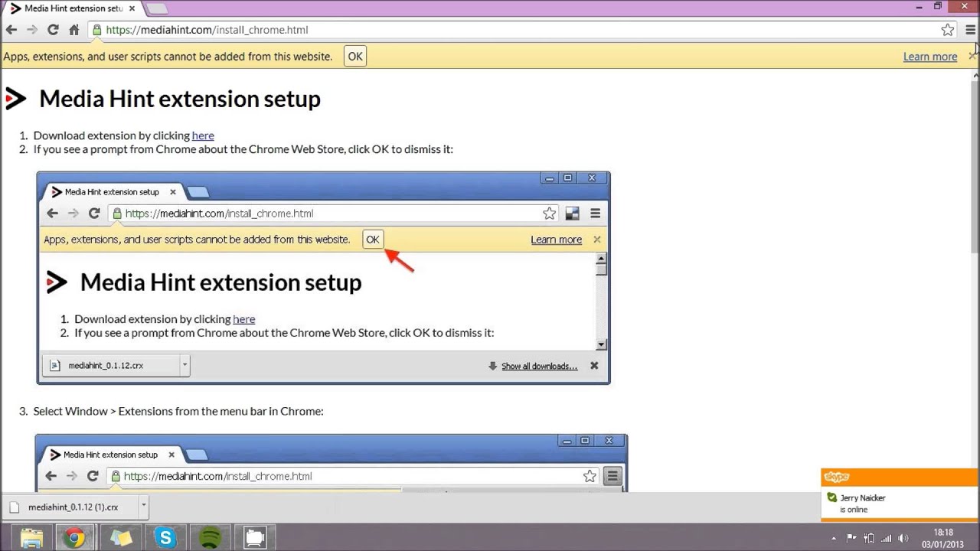Close the Media Hint extension setup tab
This screenshot has width=980, height=551.
pyautogui.click(x=131, y=8)
